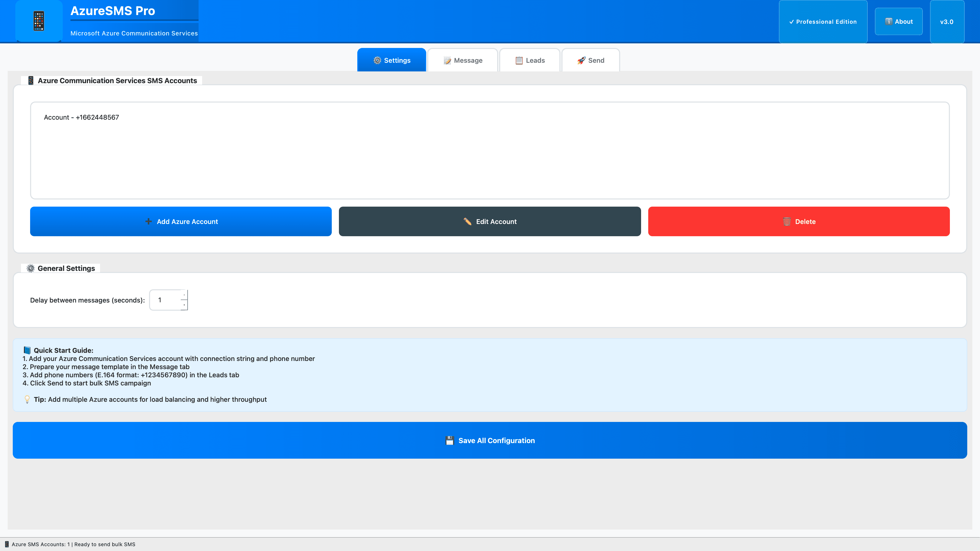Click the AzureSMS Pro title text
This screenshot has height=551, width=980.
coord(113,11)
